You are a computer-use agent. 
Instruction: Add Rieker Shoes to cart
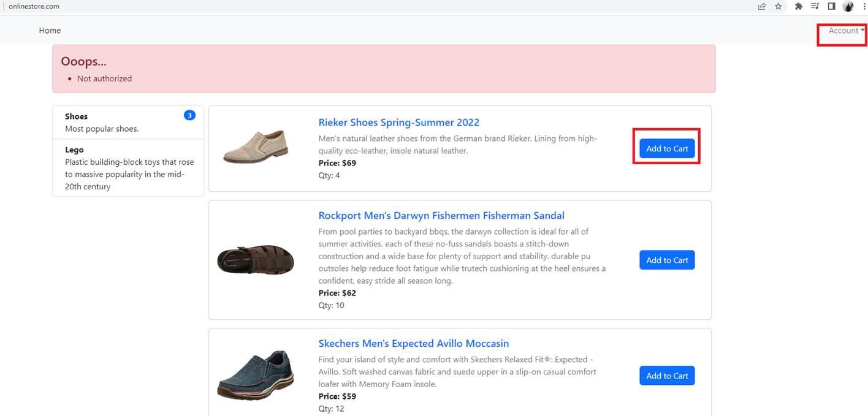[667, 149]
